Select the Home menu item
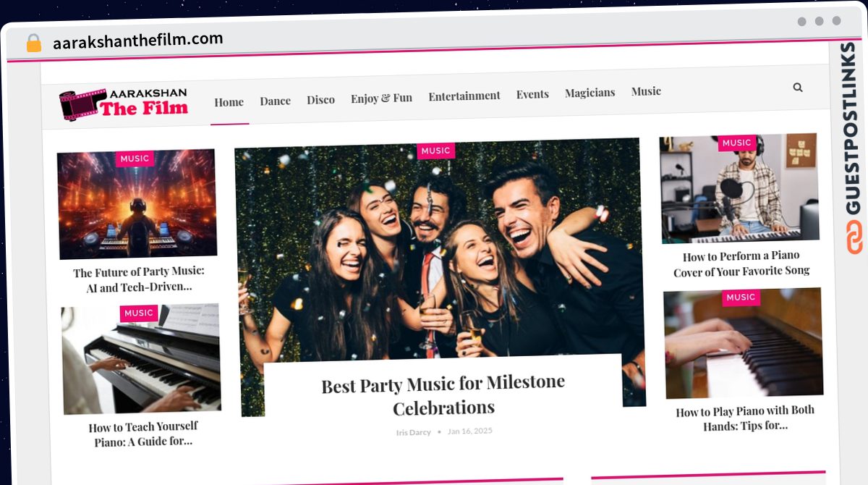The image size is (868, 485). 229,102
